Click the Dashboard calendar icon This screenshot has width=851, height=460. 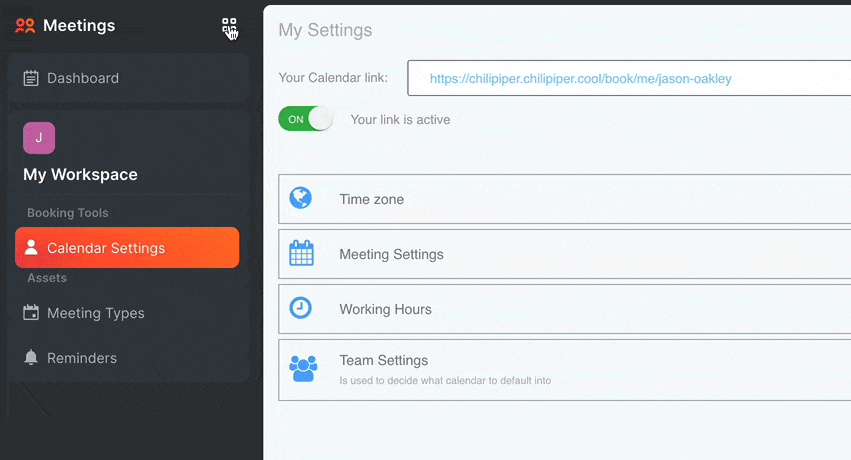tap(31, 78)
